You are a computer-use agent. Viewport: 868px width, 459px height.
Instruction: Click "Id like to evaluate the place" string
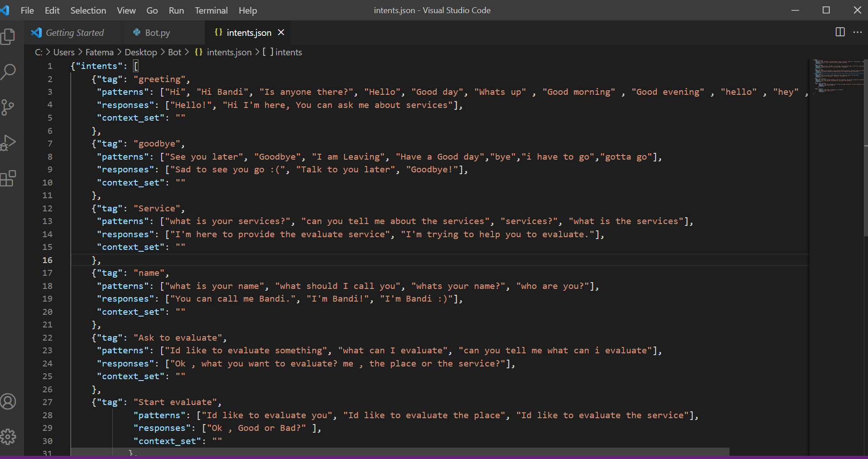click(x=424, y=415)
